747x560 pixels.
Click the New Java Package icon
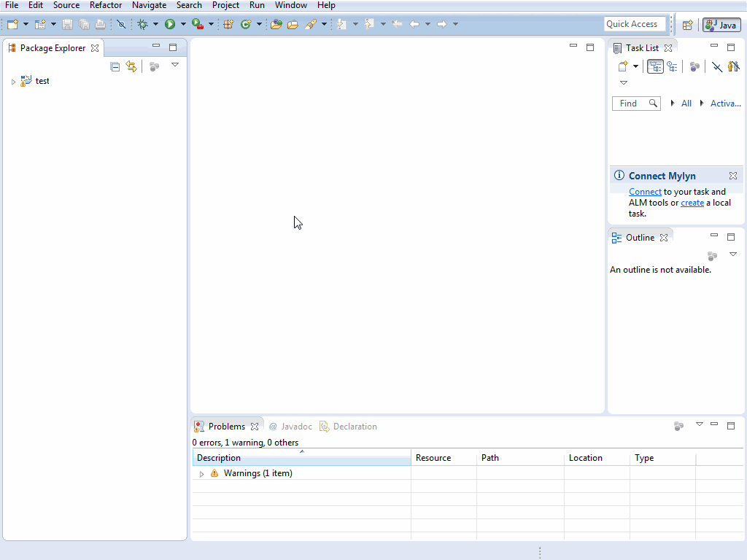pyautogui.click(x=228, y=24)
